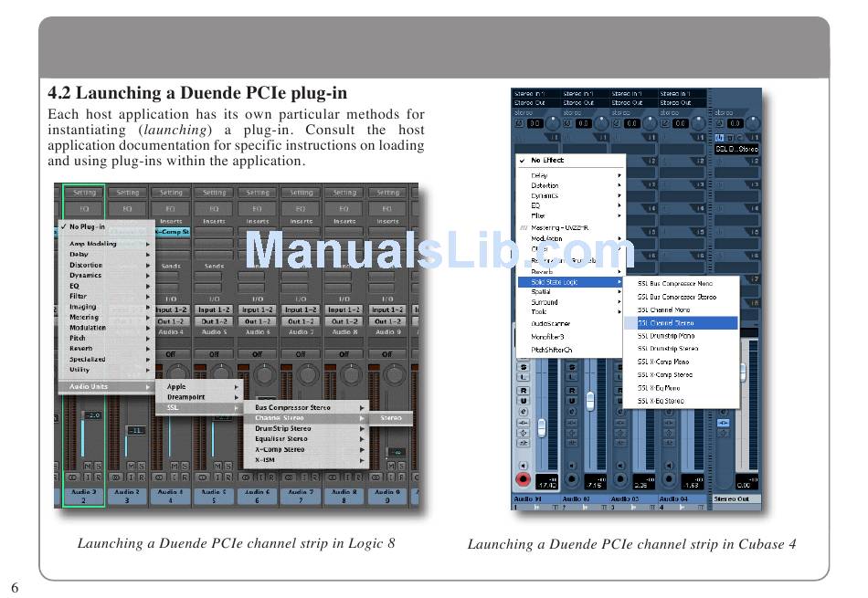Select Channel Stereo in Logic SSL submenu

click(x=305, y=418)
